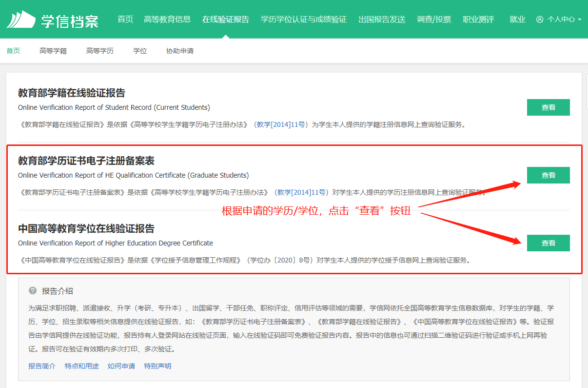588x388 pixels.
Task: Select the 学位 tab
Action: 140,50
